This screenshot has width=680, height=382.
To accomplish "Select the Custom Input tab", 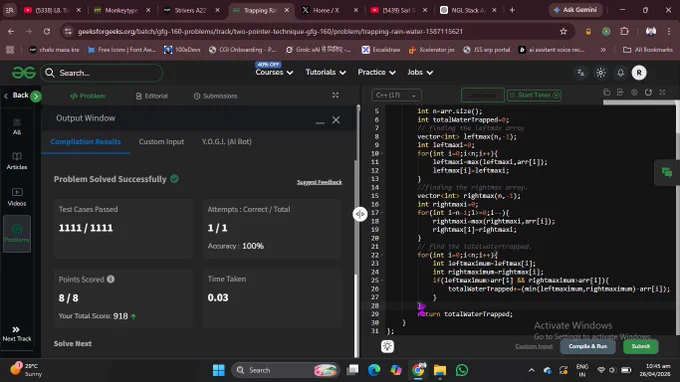I will click(x=161, y=142).
